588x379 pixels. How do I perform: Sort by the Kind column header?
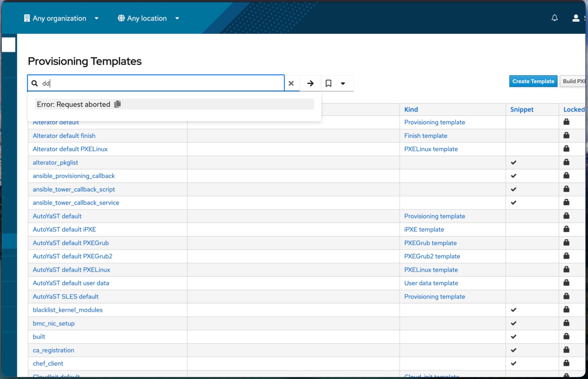(x=411, y=109)
